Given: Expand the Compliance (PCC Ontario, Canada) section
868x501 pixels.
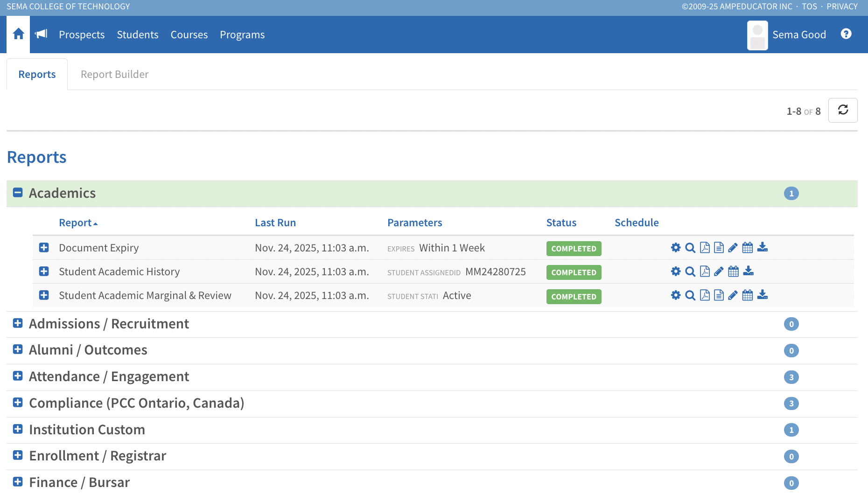Looking at the screenshot, I should [x=18, y=403].
